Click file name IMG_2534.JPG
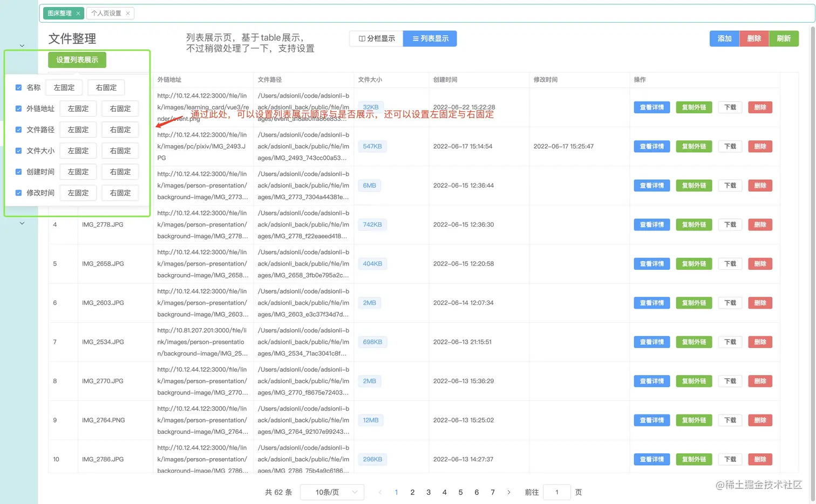 [103, 342]
